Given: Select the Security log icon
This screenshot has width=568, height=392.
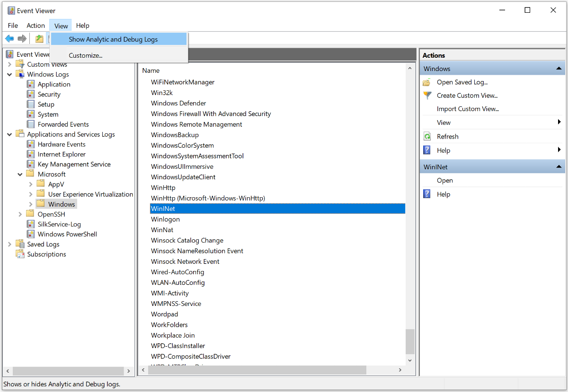Looking at the screenshot, I should coord(31,94).
